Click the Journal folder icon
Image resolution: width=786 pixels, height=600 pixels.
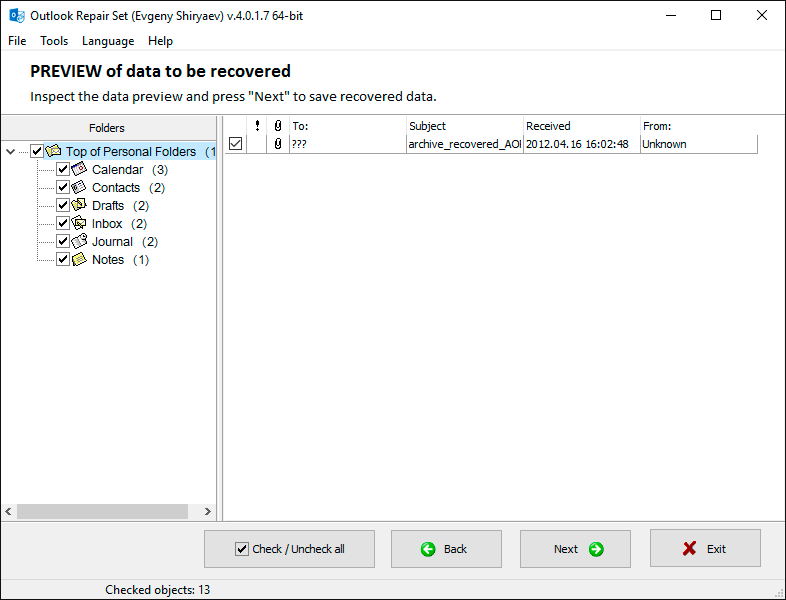point(79,241)
